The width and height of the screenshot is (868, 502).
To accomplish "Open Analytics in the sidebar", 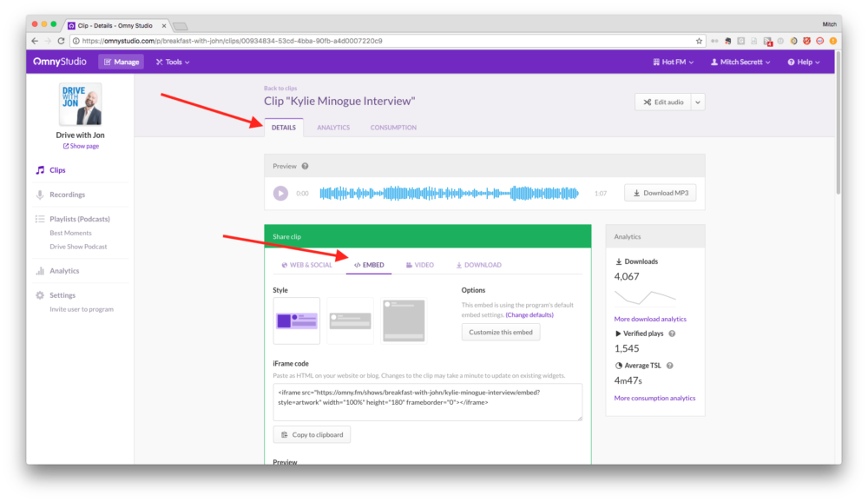I will tap(57, 271).
